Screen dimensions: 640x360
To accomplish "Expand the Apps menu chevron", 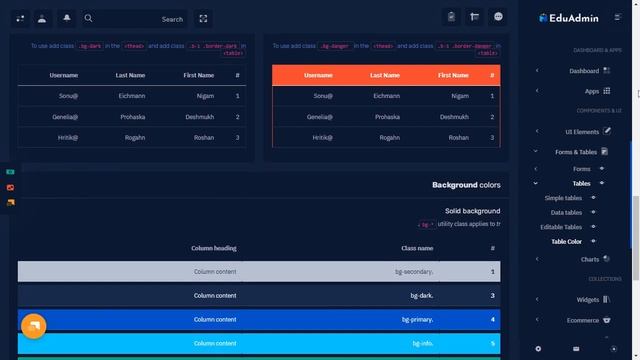I will click(x=537, y=91).
